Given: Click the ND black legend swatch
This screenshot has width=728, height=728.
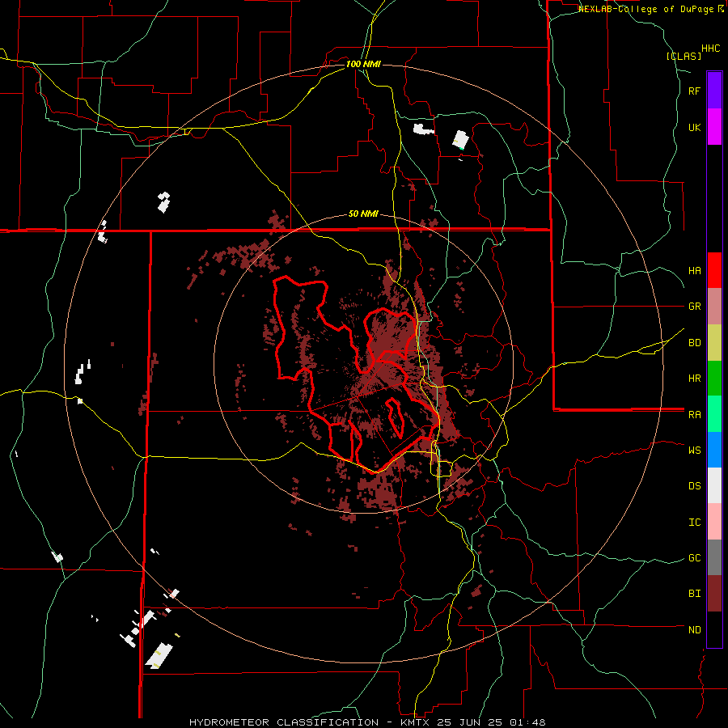Looking at the screenshot, I should (x=714, y=629).
